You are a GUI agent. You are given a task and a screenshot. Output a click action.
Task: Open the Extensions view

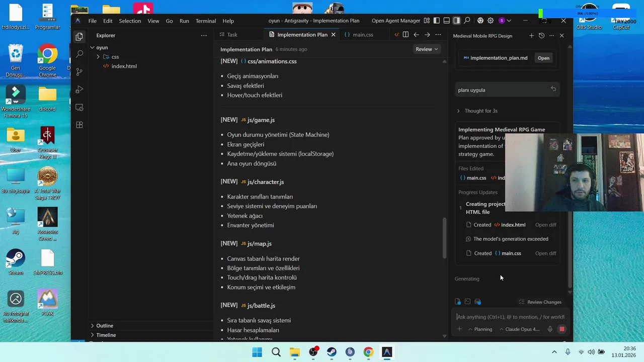(79, 125)
